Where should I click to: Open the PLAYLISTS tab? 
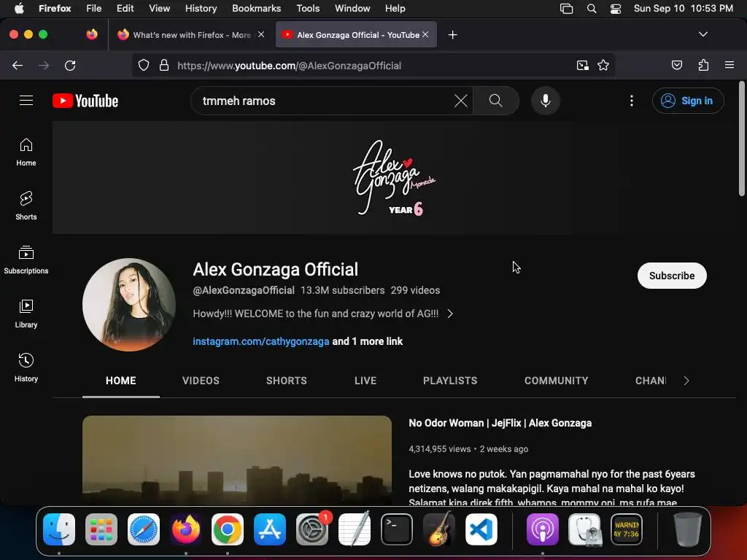pyautogui.click(x=450, y=381)
